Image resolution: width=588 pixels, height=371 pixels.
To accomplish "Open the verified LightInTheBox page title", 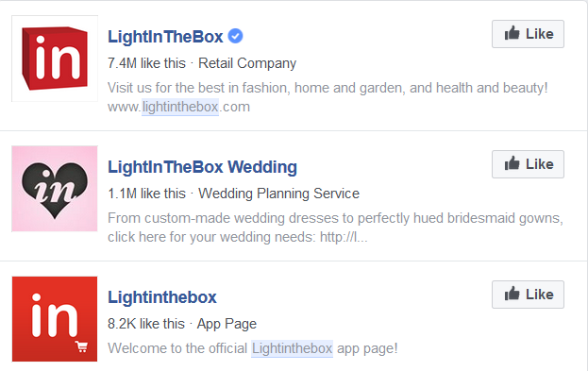I will click(165, 37).
